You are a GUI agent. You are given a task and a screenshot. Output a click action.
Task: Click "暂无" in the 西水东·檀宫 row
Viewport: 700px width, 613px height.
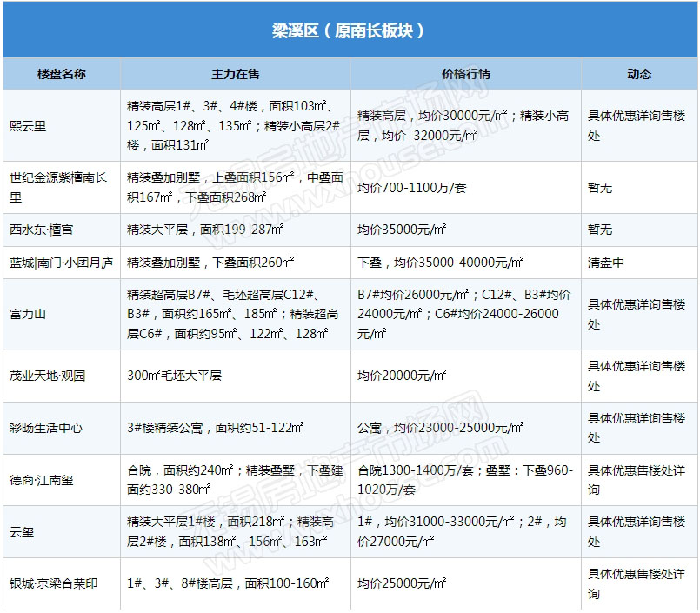(x=600, y=230)
